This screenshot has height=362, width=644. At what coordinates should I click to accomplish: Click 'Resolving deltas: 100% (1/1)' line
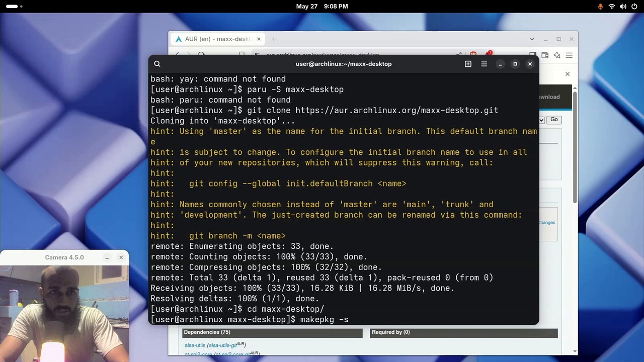tap(235, 299)
